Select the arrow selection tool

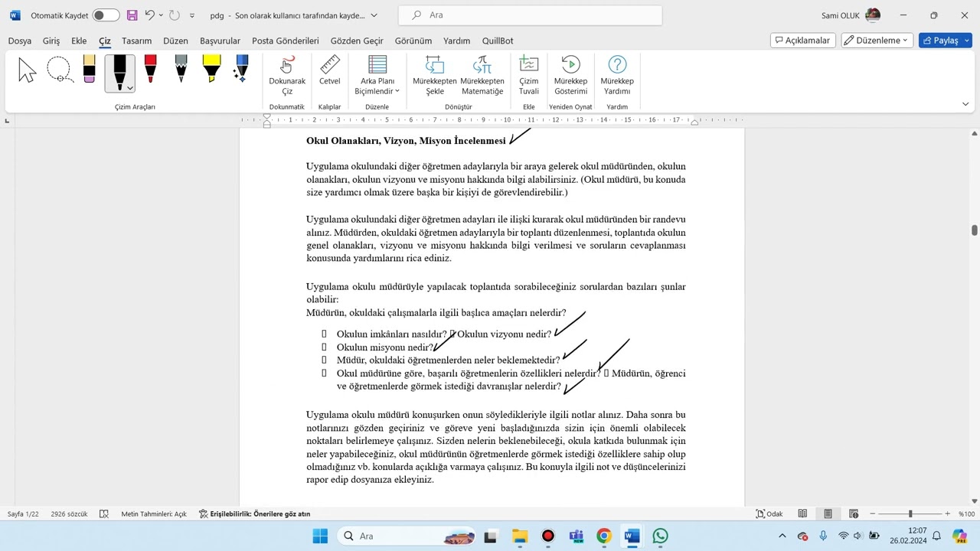point(28,70)
